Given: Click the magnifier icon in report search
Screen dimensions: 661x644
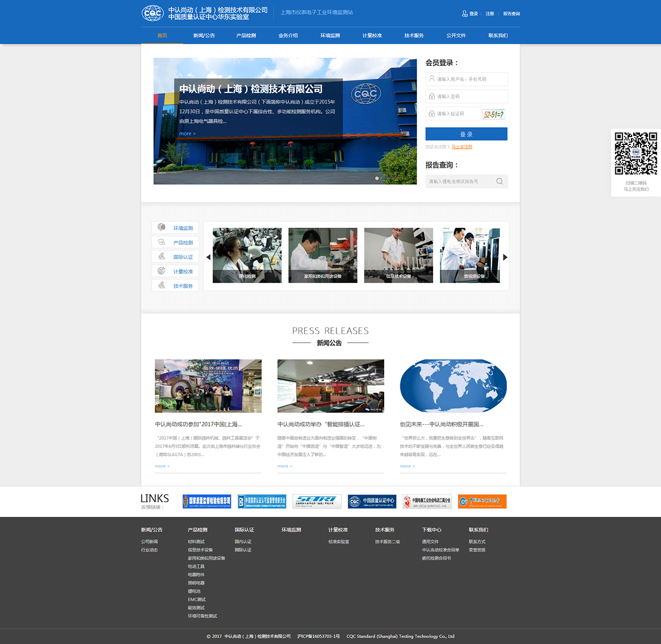Looking at the screenshot, I should 500,182.
